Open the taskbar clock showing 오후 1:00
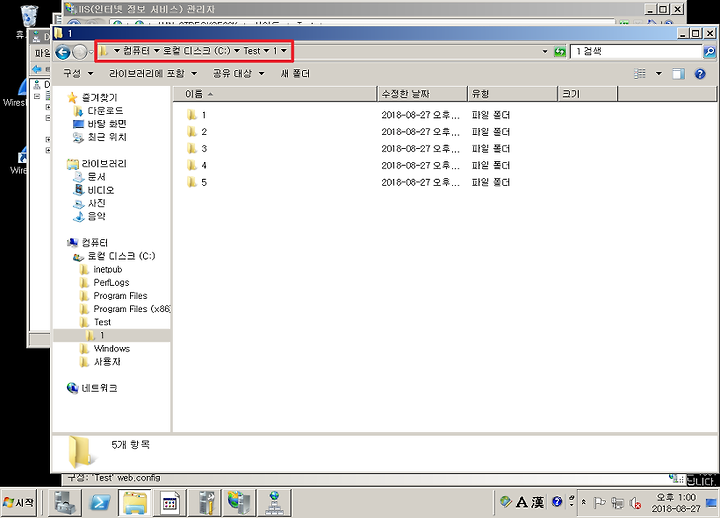 coord(676,503)
